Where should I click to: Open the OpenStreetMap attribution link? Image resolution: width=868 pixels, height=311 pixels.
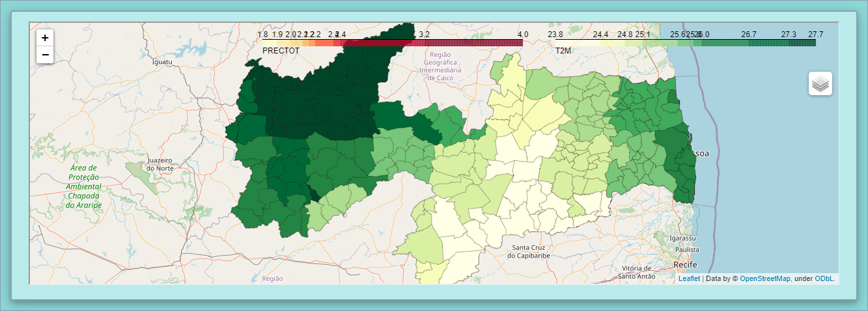[765, 278]
